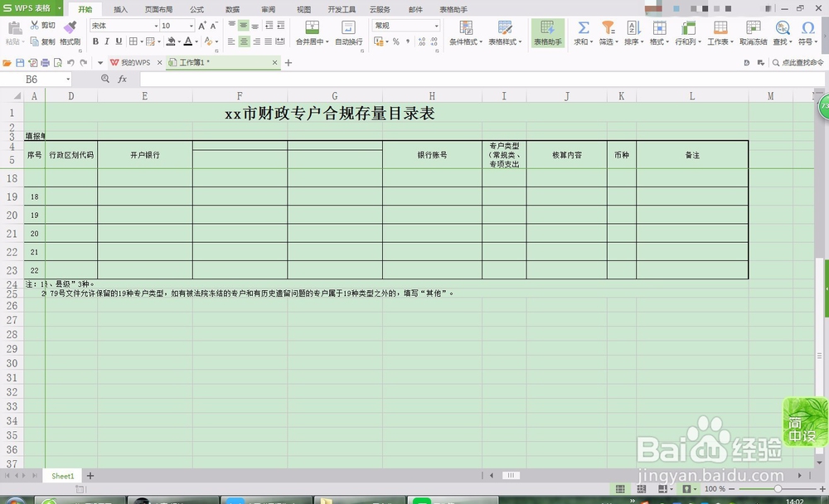Screen dimensions: 829x504
Task: Click the Sort (排序) A-Z icon
Action: pyautogui.click(x=633, y=27)
